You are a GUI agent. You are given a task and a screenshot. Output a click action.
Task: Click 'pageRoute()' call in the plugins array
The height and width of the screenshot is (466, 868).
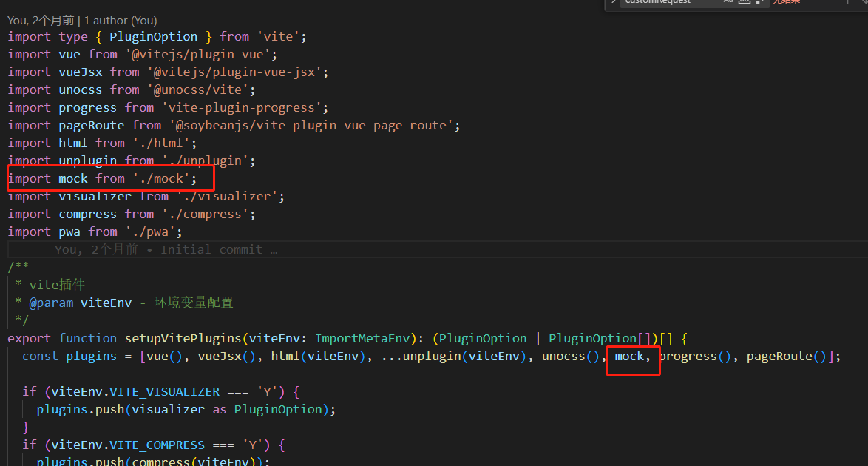click(x=786, y=356)
